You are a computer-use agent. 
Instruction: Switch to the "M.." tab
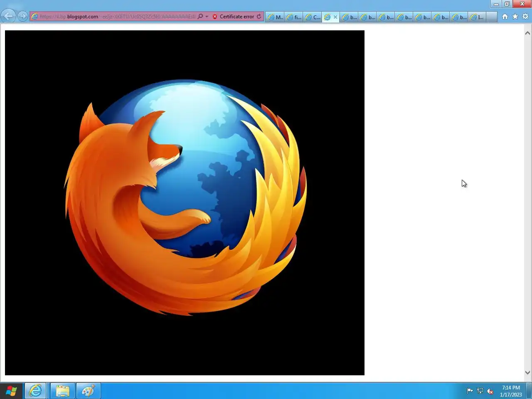[275, 17]
